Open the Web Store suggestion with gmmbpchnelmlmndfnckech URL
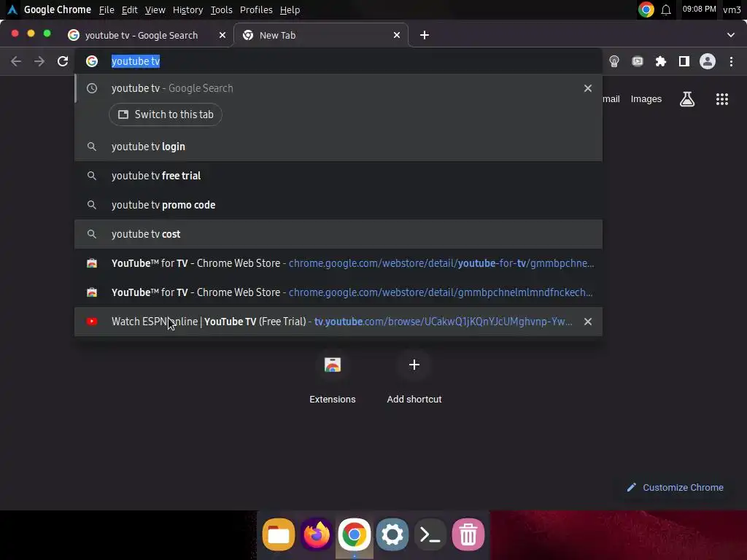Viewport: 747px width, 560px height. 338,292
